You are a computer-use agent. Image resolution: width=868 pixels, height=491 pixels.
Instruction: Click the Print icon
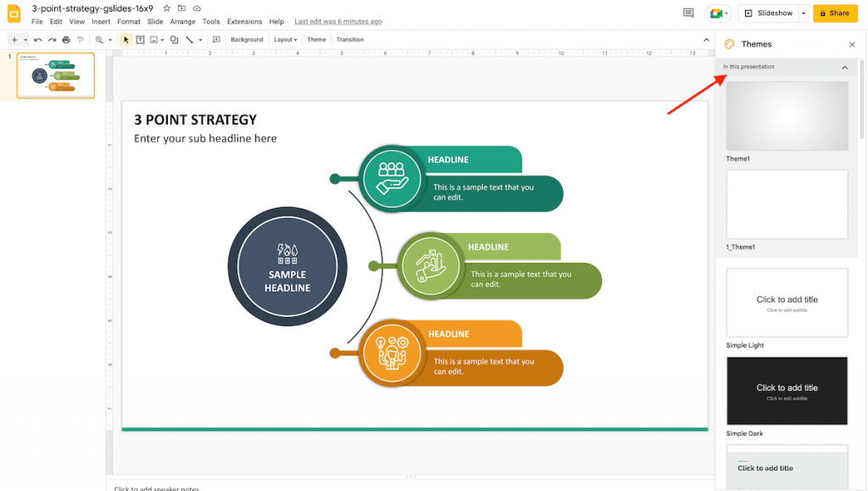click(65, 39)
